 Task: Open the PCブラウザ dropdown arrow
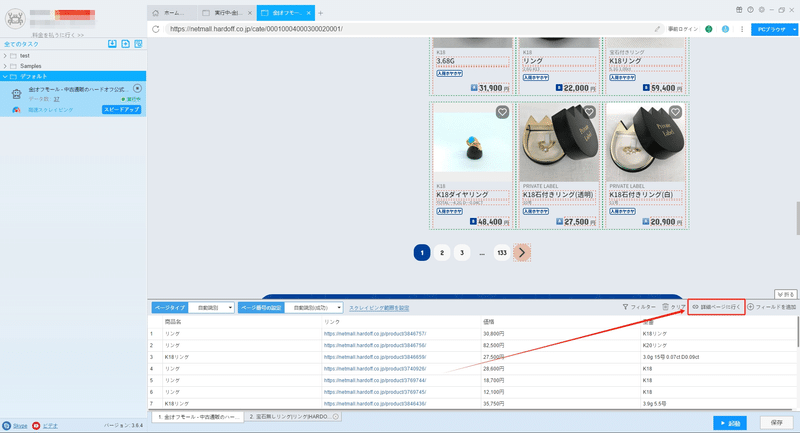click(794, 30)
